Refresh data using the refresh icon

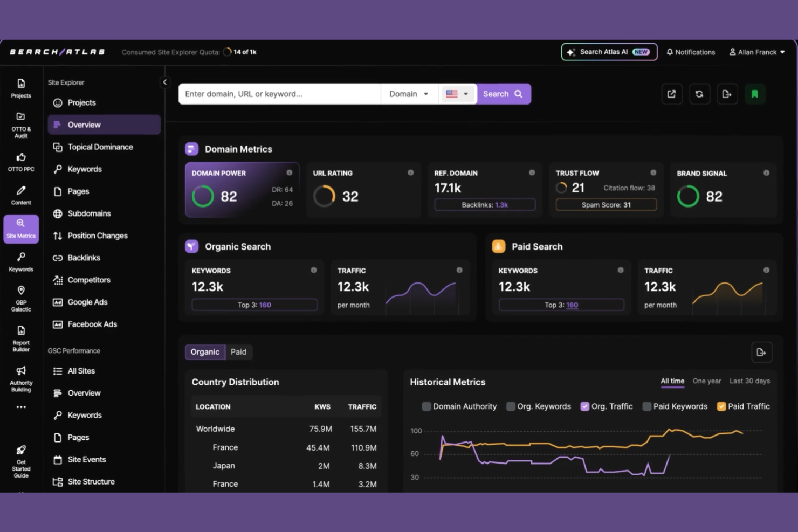click(699, 93)
